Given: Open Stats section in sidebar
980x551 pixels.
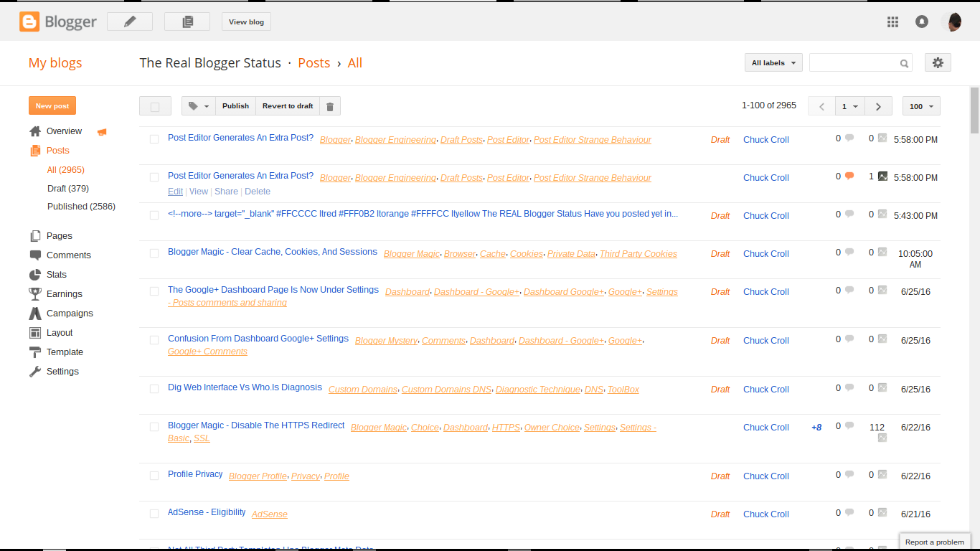Looking at the screenshot, I should (57, 275).
